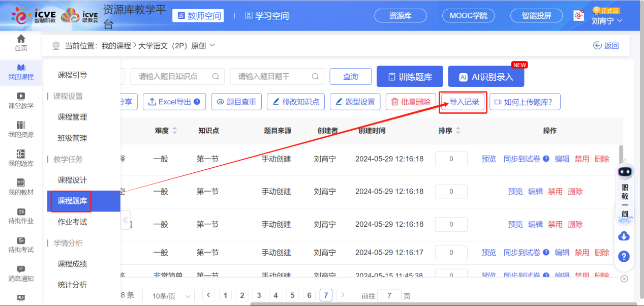The height and width of the screenshot is (306, 644).
Task: Expand the 10条/页 page size dropdown
Action: [x=168, y=296]
